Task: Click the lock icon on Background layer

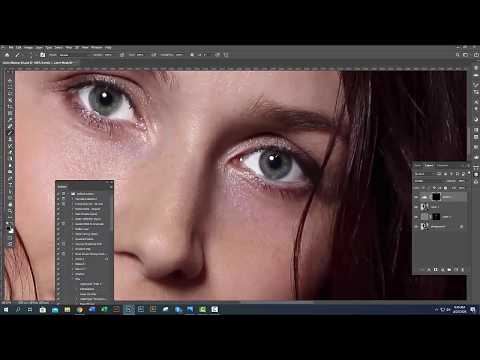Action: point(462,227)
